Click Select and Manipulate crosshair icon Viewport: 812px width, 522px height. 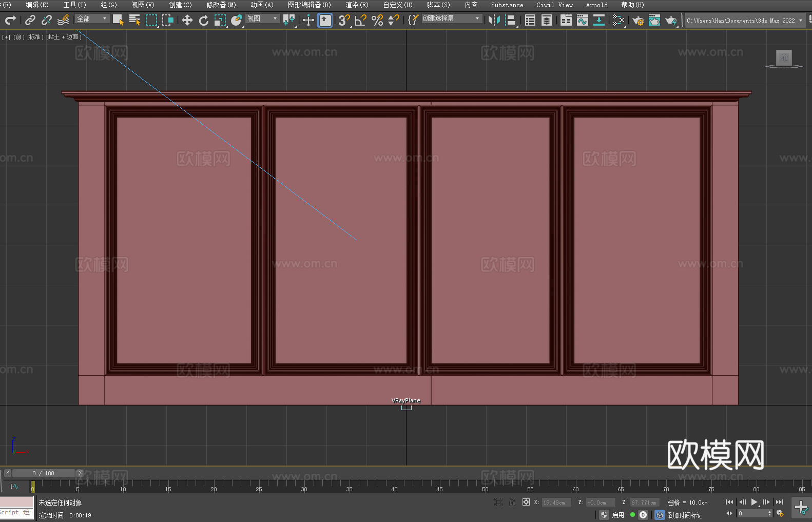coord(308,20)
